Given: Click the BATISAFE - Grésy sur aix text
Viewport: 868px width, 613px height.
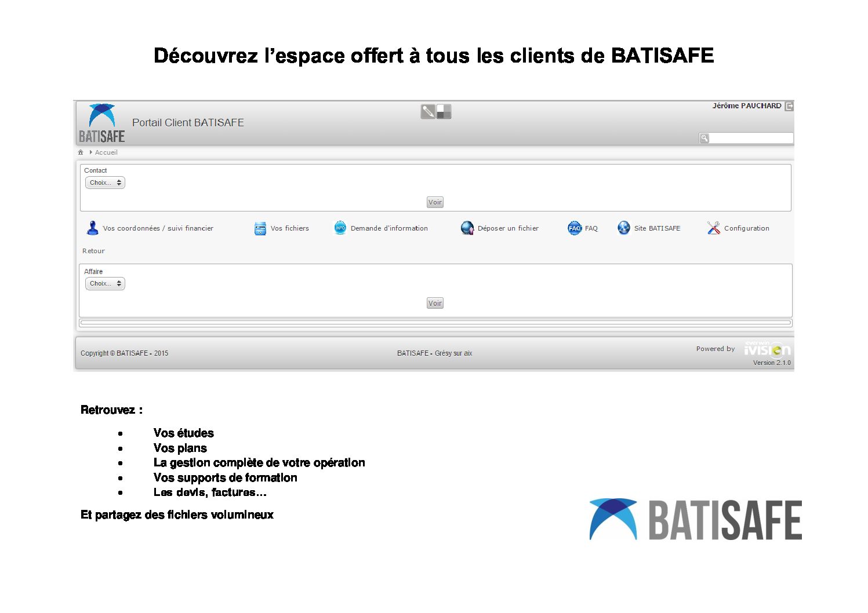Looking at the screenshot, I should pos(434,353).
